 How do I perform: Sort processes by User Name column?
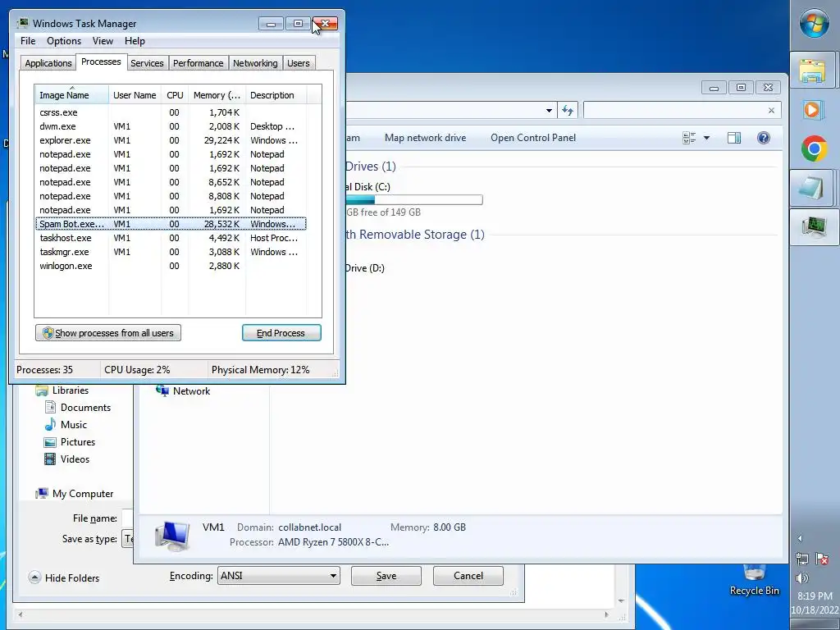click(x=135, y=95)
